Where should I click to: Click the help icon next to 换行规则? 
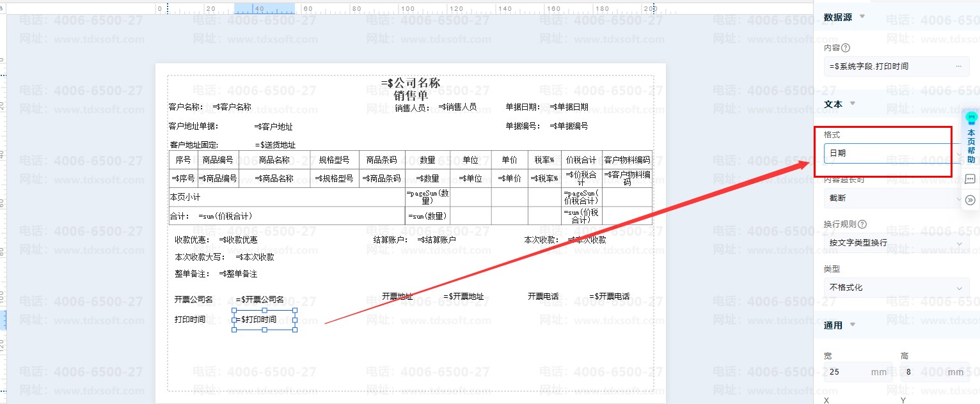[x=862, y=224]
